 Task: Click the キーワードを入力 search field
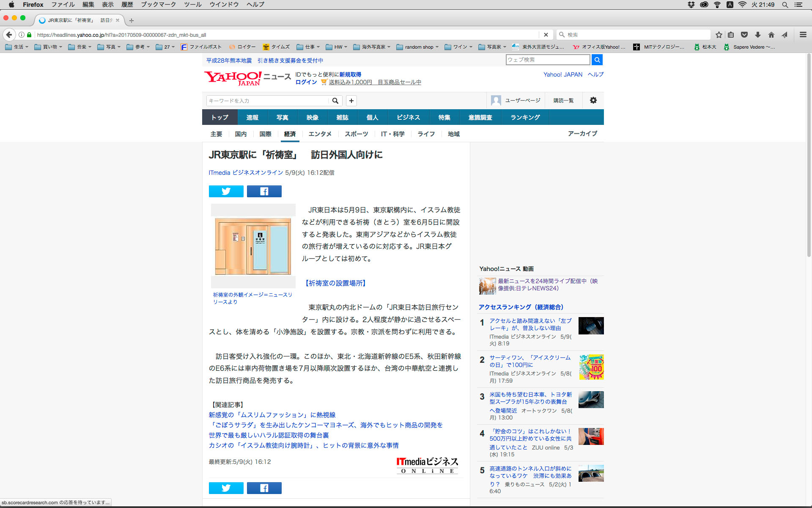point(267,101)
